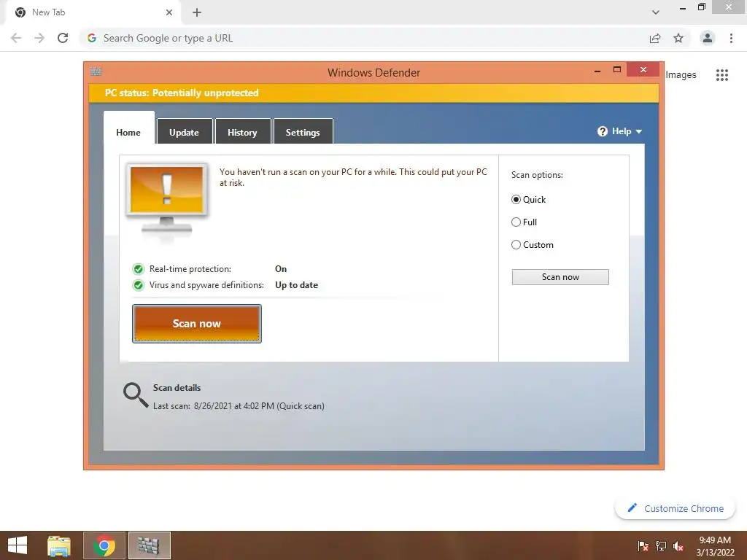Viewport: 747px width, 560px height.
Task: Click the Chrome forward arrow
Action: click(x=39, y=38)
